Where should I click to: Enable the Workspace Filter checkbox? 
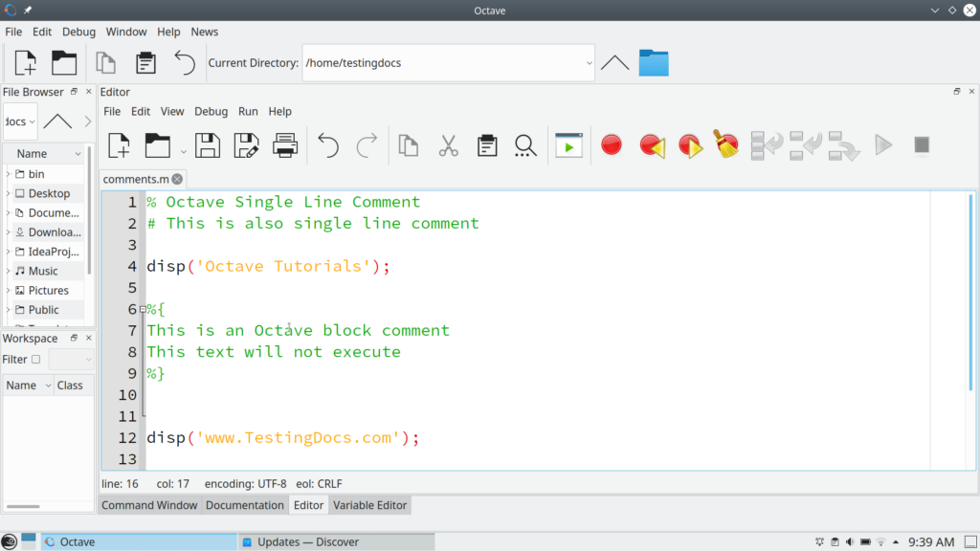[x=36, y=360]
